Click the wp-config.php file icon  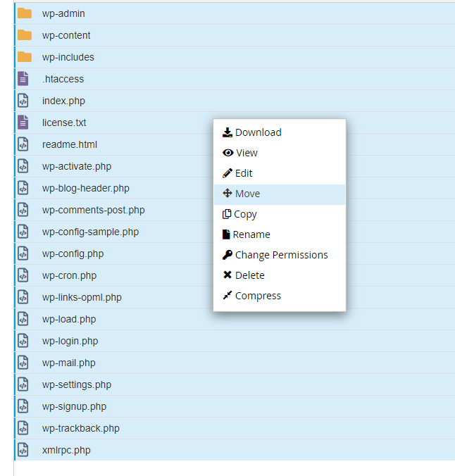pos(23,253)
